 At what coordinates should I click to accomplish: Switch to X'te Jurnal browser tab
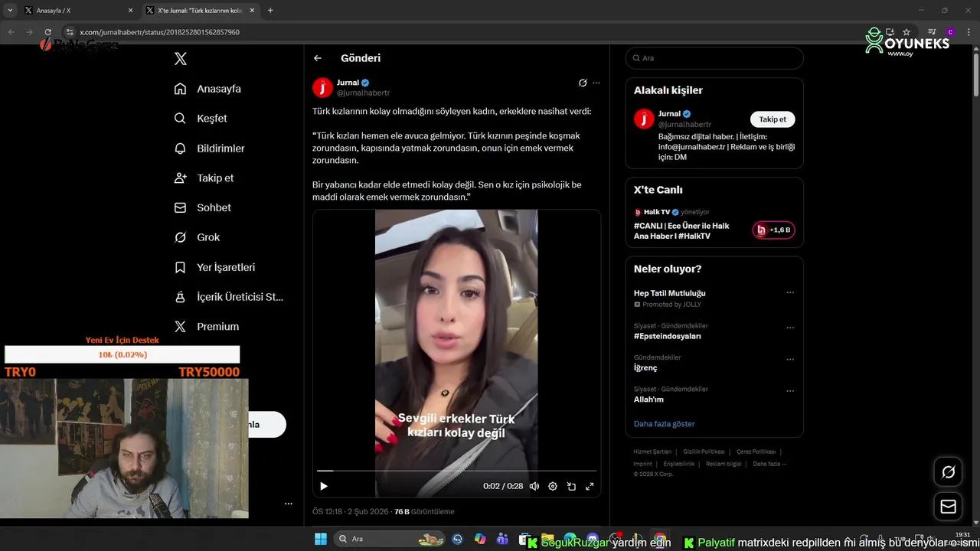(201, 11)
